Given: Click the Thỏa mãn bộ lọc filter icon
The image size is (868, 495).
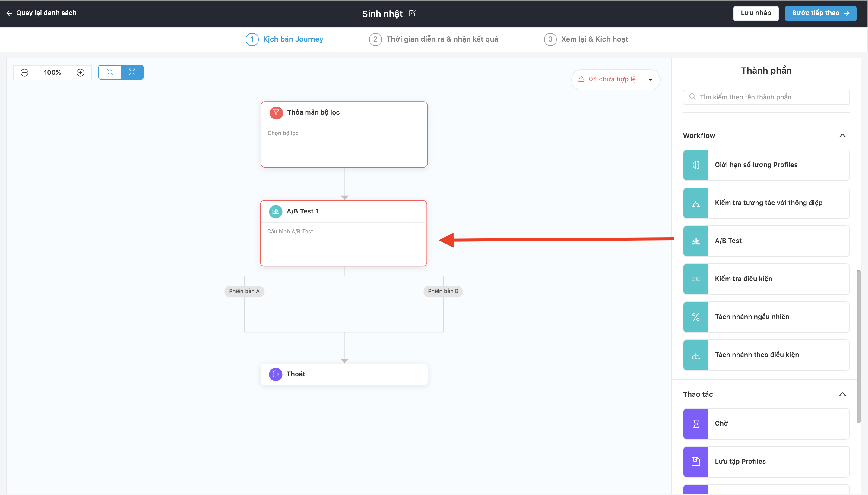Looking at the screenshot, I should (x=276, y=112).
